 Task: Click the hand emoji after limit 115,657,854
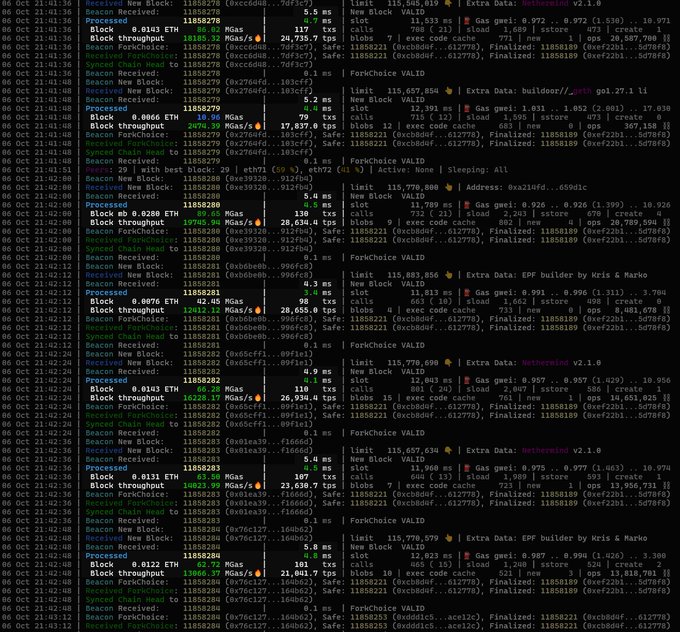pos(448,91)
